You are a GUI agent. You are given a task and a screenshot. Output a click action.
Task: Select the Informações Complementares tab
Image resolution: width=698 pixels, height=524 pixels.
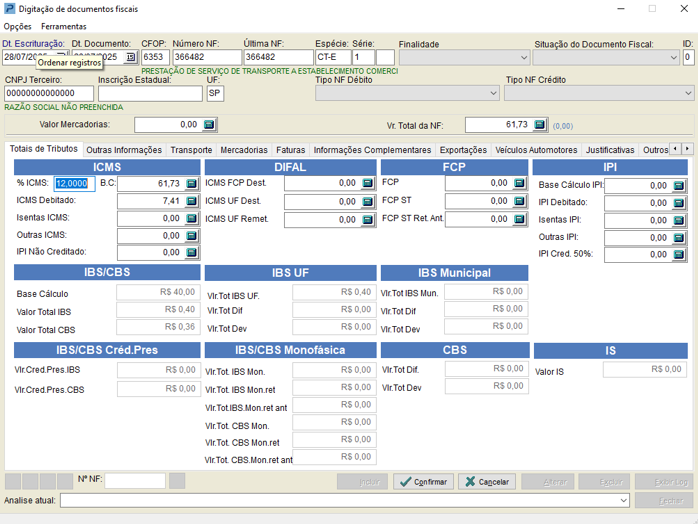372,150
